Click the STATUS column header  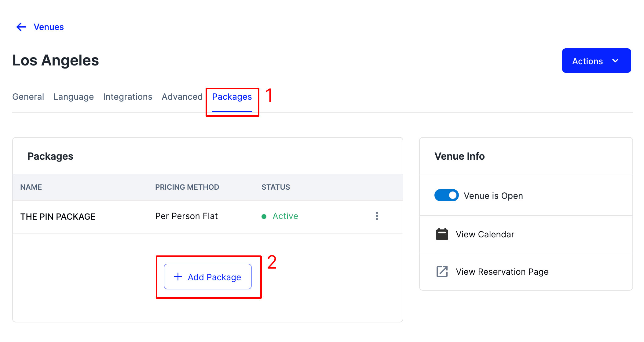276,187
